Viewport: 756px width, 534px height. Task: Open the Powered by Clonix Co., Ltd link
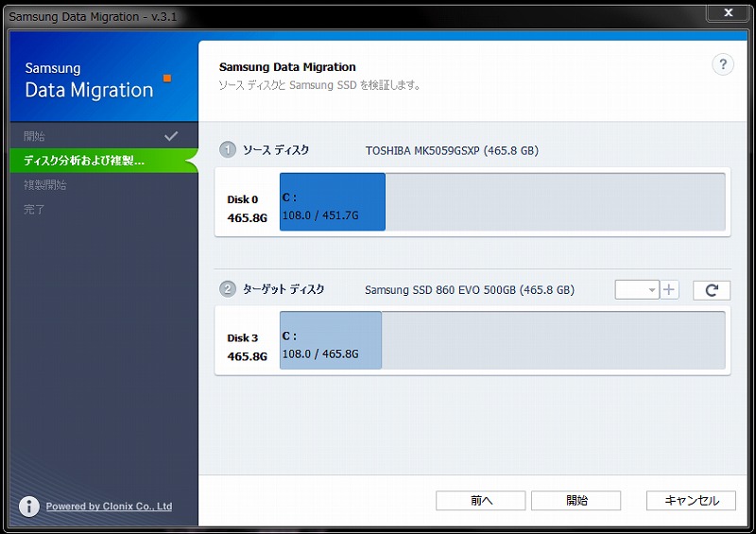[x=109, y=507]
